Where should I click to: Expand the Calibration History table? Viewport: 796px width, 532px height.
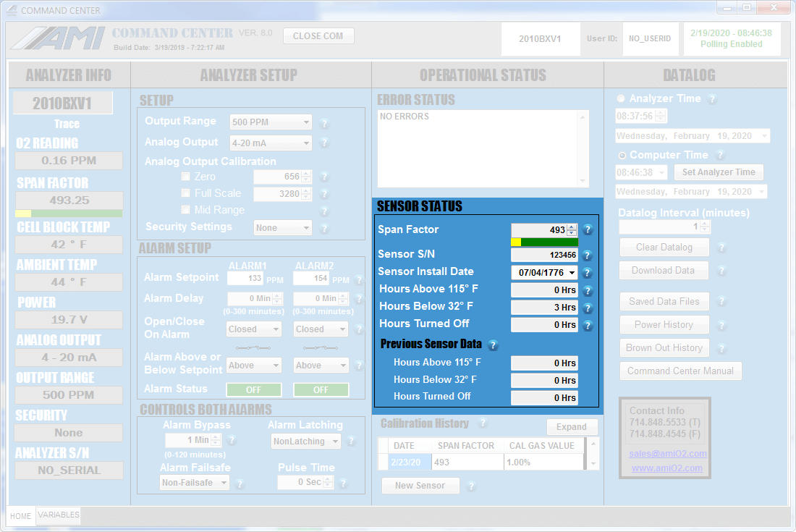click(x=572, y=427)
